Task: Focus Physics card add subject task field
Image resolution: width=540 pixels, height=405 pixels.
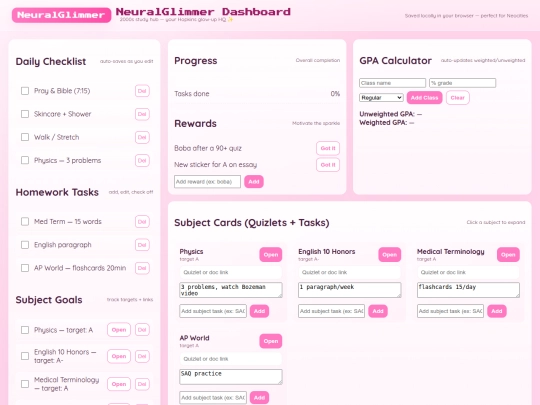Action: 213,311
